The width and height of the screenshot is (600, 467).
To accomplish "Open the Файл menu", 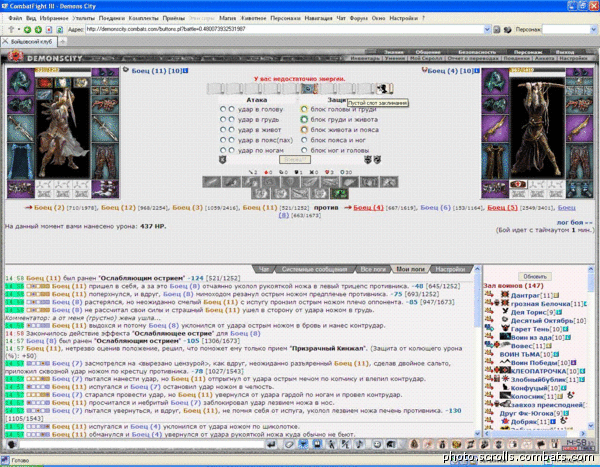I will (x=15, y=18).
